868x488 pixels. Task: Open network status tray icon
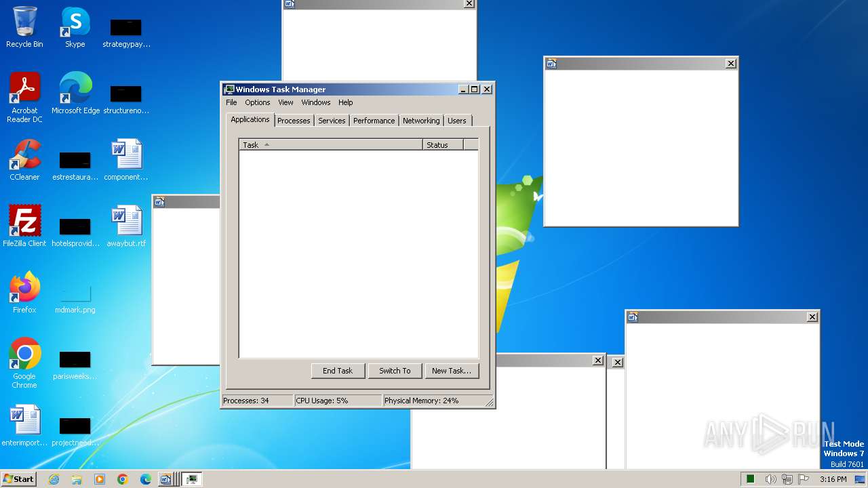(787, 479)
